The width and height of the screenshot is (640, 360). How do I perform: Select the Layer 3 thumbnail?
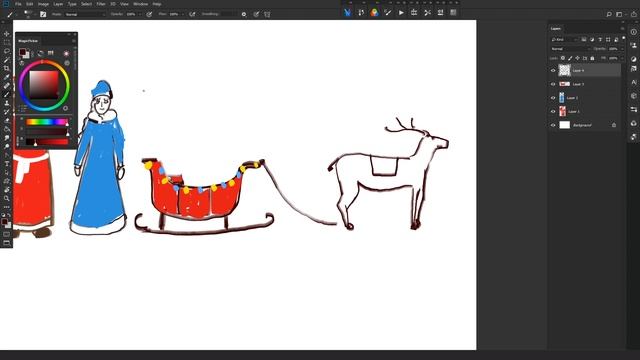click(564, 84)
